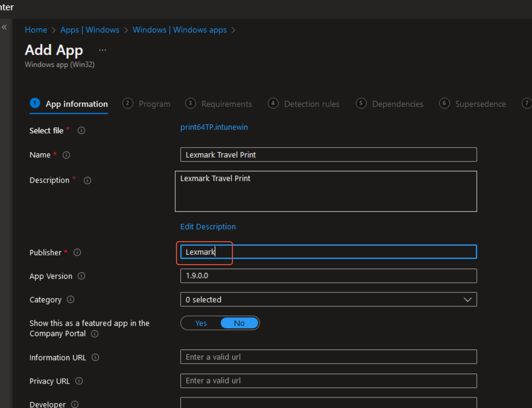Click info icon beside Category label
The height and width of the screenshot is (408, 532).
click(x=71, y=299)
